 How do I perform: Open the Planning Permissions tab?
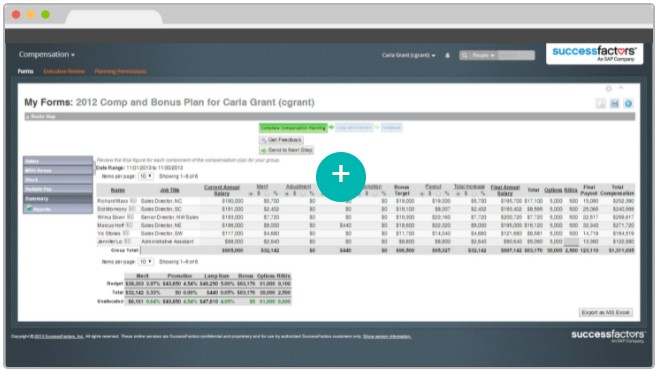click(x=120, y=71)
